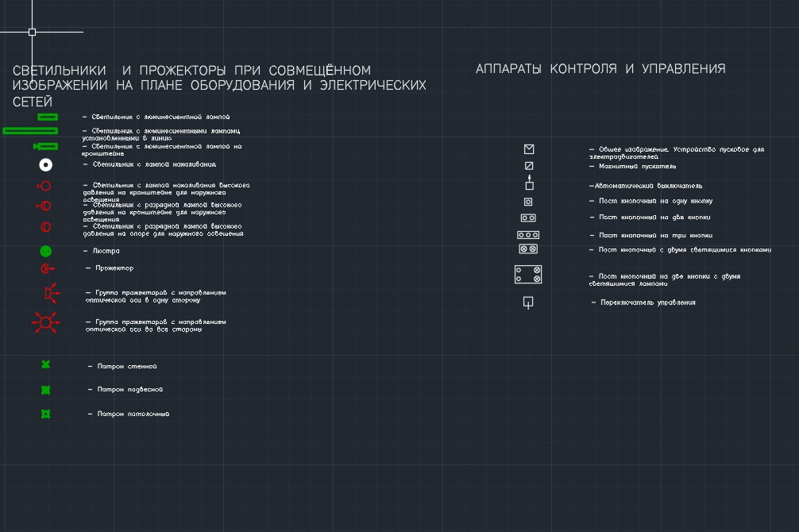Pick the Магнитный пускатель box symbol
This screenshot has width=799, height=532.
(529, 166)
